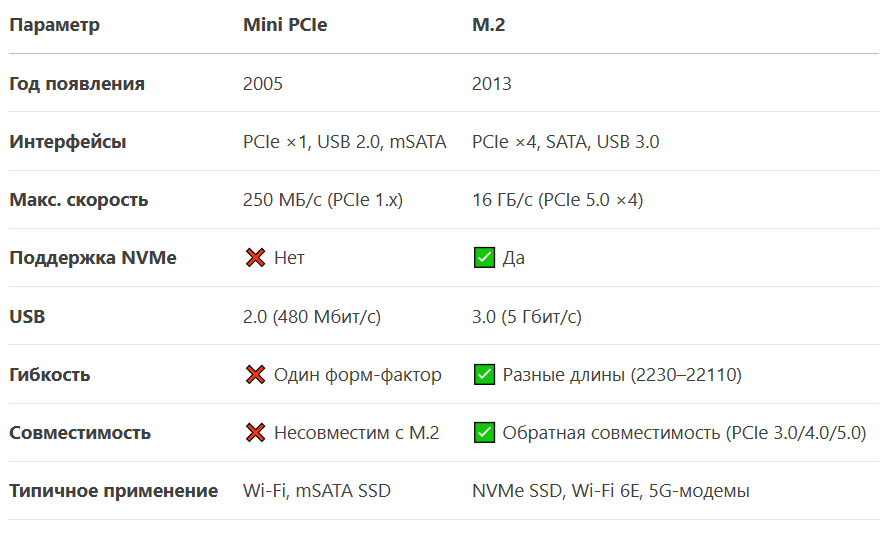Click the Параметр column header
The height and width of the screenshot is (534, 892).
(x=55, y=25)
